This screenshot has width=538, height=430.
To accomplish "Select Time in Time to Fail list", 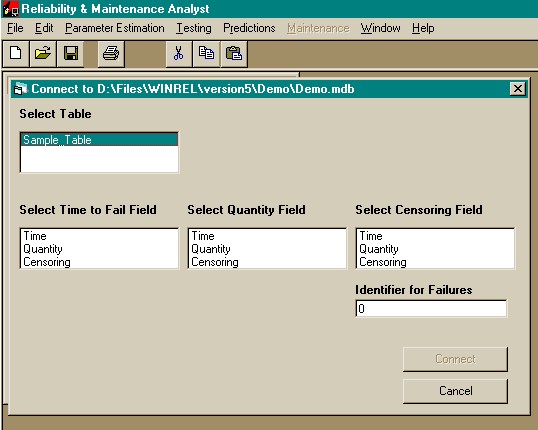I will [99, 236].
